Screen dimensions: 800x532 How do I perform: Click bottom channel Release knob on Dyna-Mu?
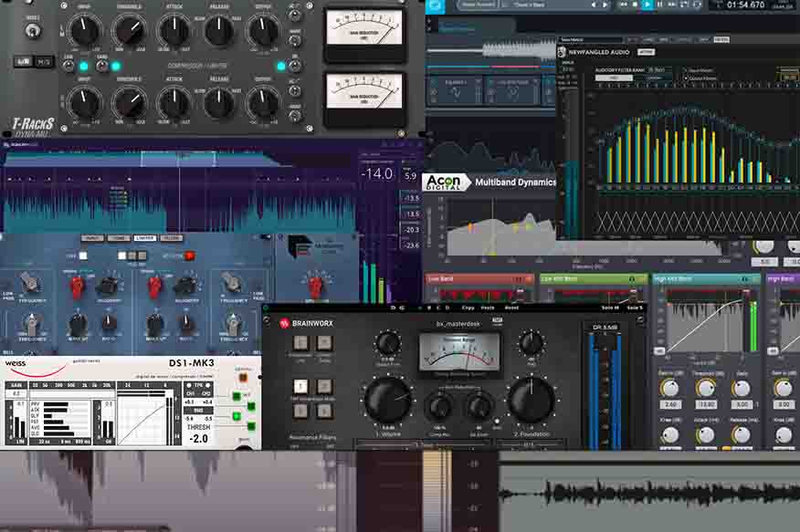219,102
